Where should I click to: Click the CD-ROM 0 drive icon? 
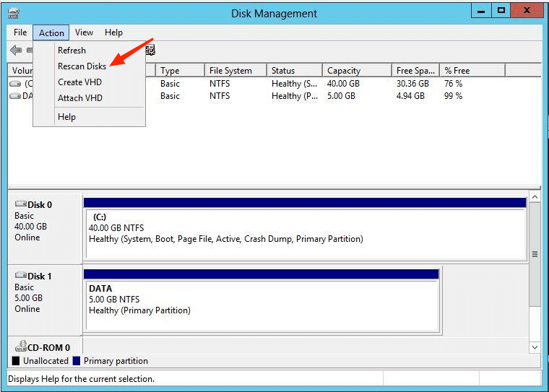21,346
